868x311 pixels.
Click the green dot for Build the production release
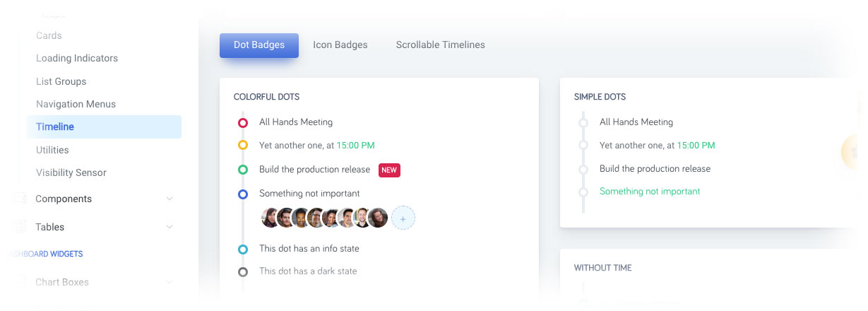coord(243,170)
